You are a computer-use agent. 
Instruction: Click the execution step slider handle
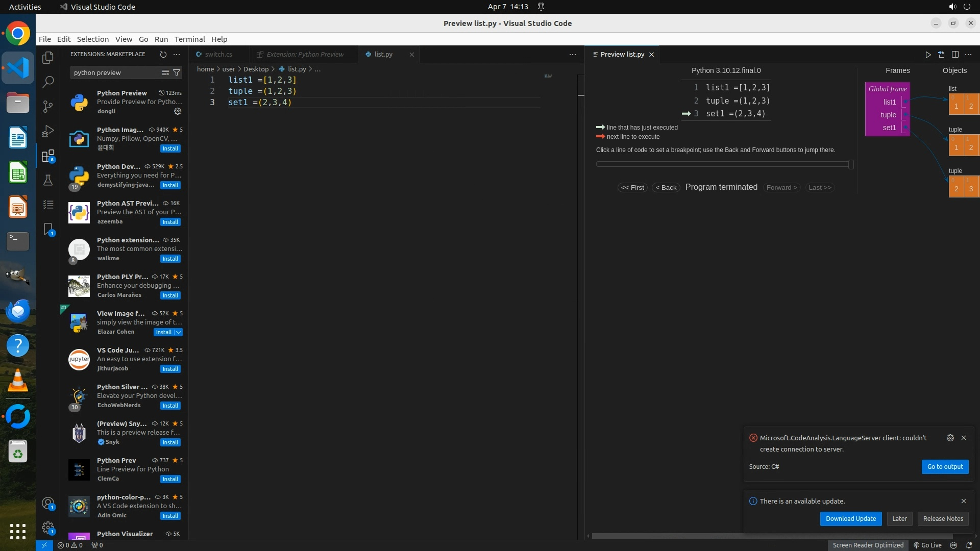pyautogui.click(x=850, y=164)
